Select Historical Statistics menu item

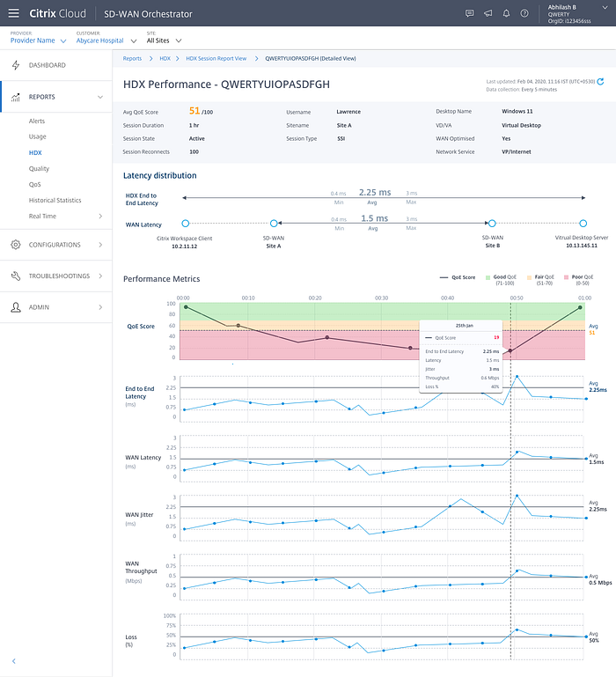click(55, 201)
